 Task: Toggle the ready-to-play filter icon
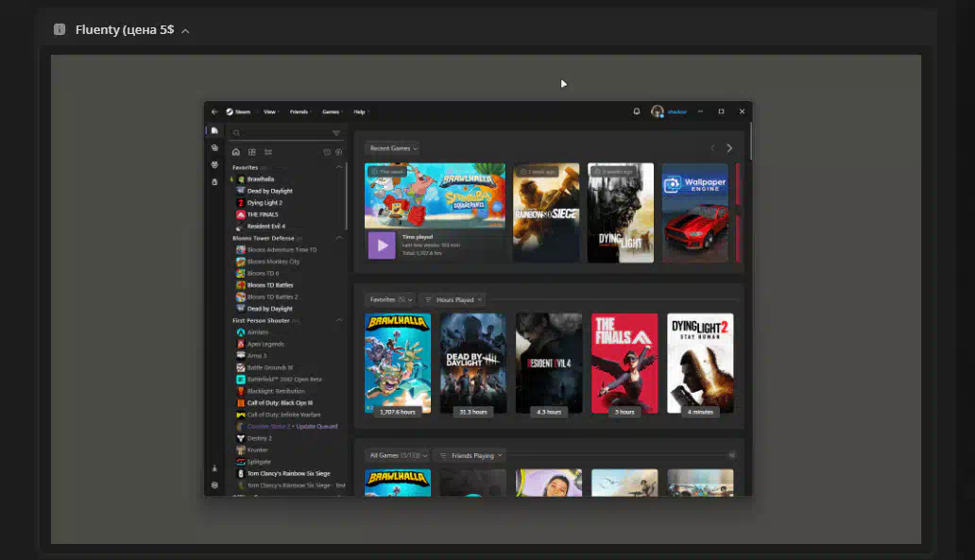coord(339,152)
